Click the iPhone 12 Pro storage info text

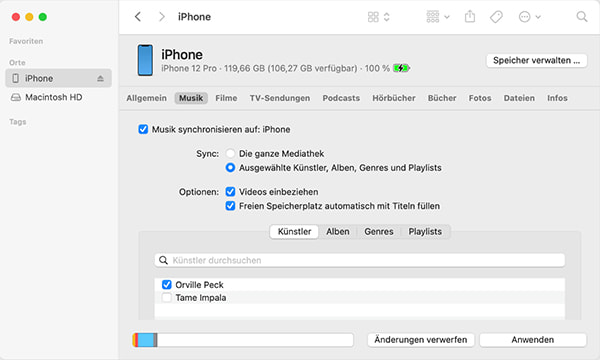(276, 68)
